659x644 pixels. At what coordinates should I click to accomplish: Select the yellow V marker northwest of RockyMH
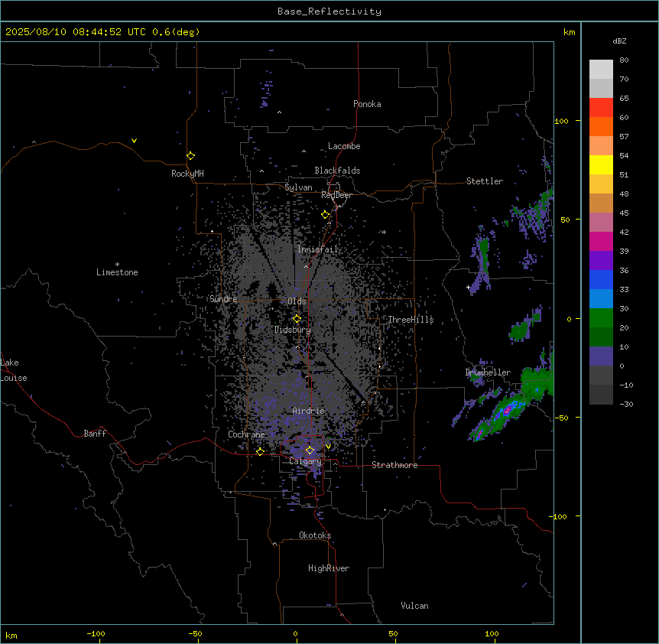134,141
